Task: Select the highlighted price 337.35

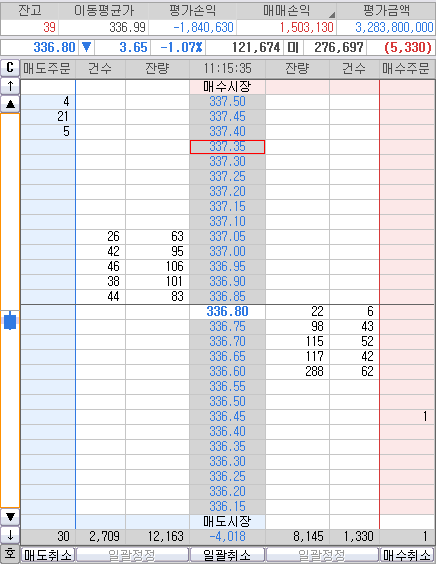Action: pyautogui.click(x=227, y=147)
